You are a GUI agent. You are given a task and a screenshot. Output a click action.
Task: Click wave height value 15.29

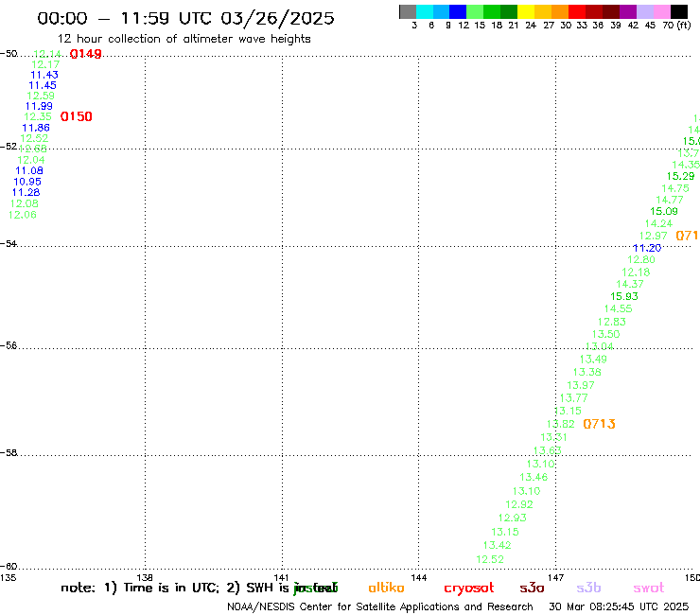[680, 176]
